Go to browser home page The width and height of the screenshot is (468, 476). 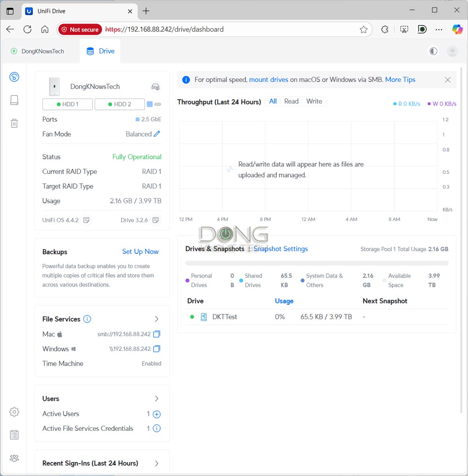pos(45,29)
